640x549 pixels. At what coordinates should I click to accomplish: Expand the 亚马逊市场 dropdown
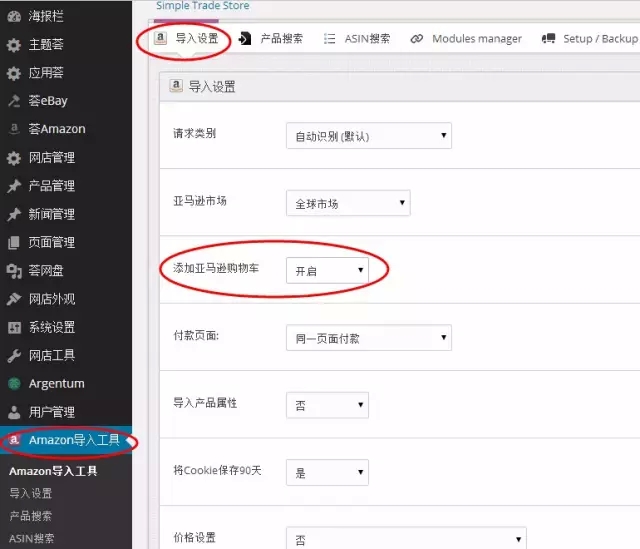click(347, 203)
